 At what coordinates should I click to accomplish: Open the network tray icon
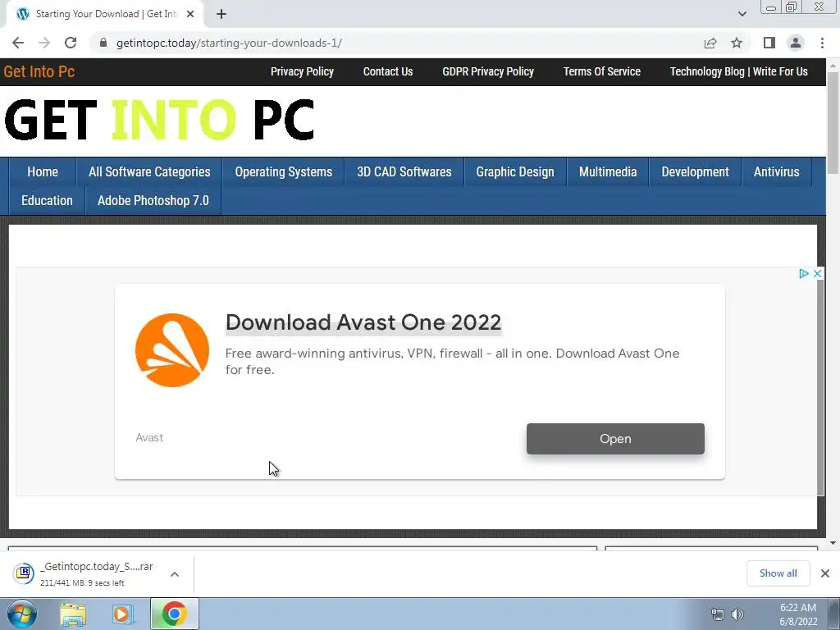tap(717, 614)
